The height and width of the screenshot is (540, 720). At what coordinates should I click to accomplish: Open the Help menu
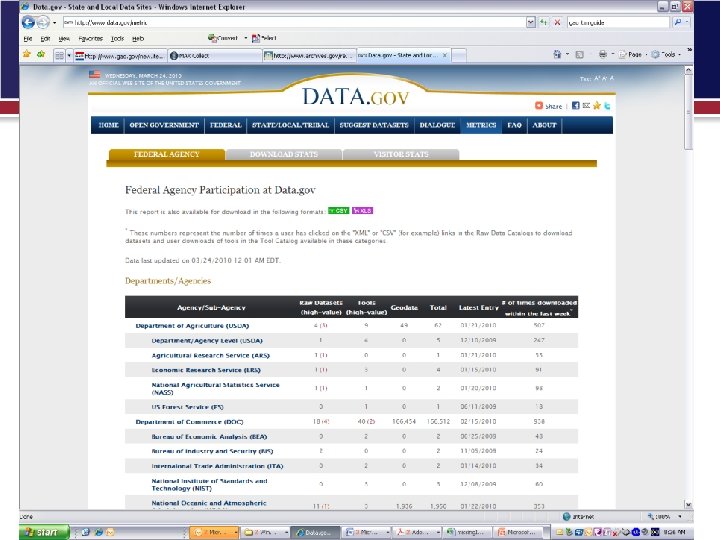[x=138, y=39]
